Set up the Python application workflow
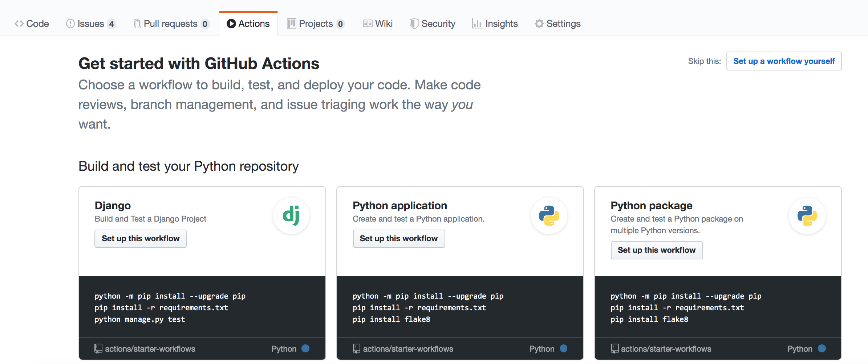 399,238
